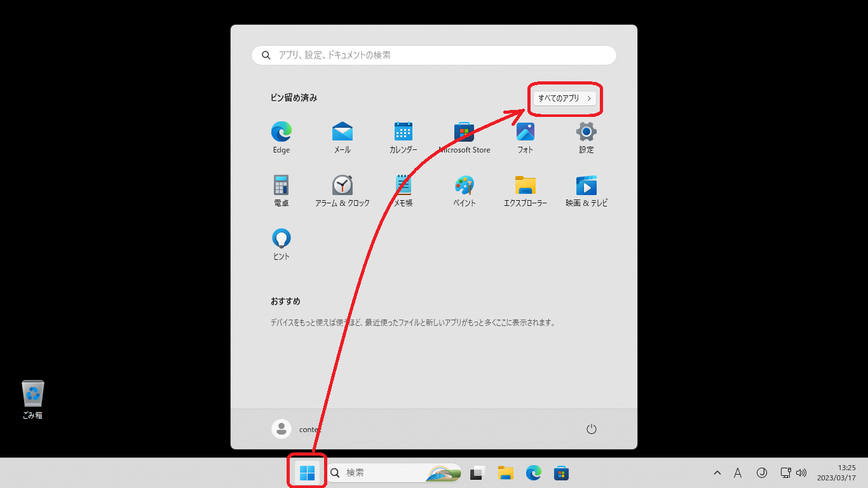Viewport: 868px width, 488px height.
Task: Click the Start menu search field
Action: pyautogui.click(x=433, y=55)
